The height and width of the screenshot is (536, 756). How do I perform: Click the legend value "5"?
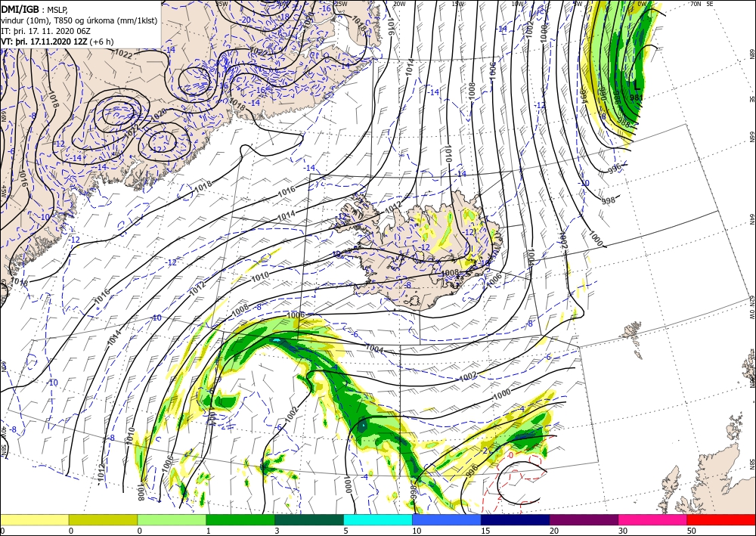345,531
